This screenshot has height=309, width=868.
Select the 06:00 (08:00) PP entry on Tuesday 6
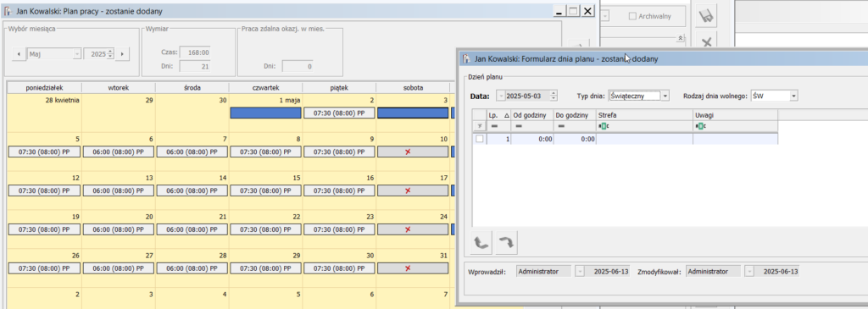119,152
